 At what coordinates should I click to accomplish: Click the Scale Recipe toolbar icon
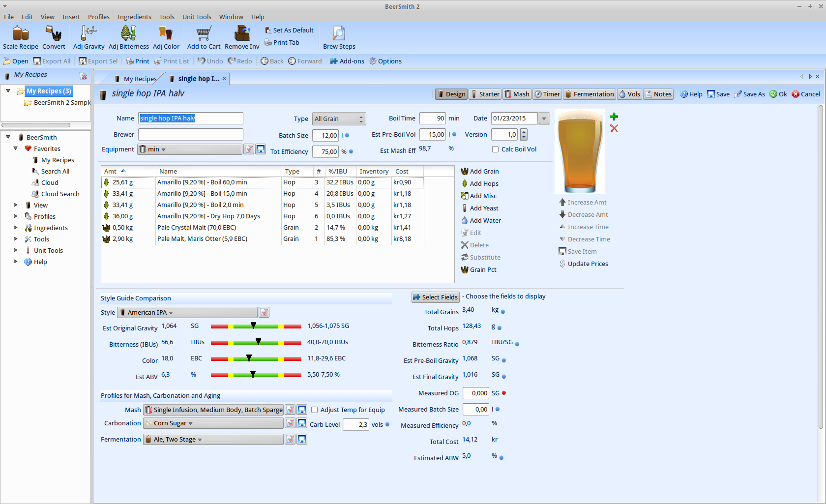coord(20,38)
